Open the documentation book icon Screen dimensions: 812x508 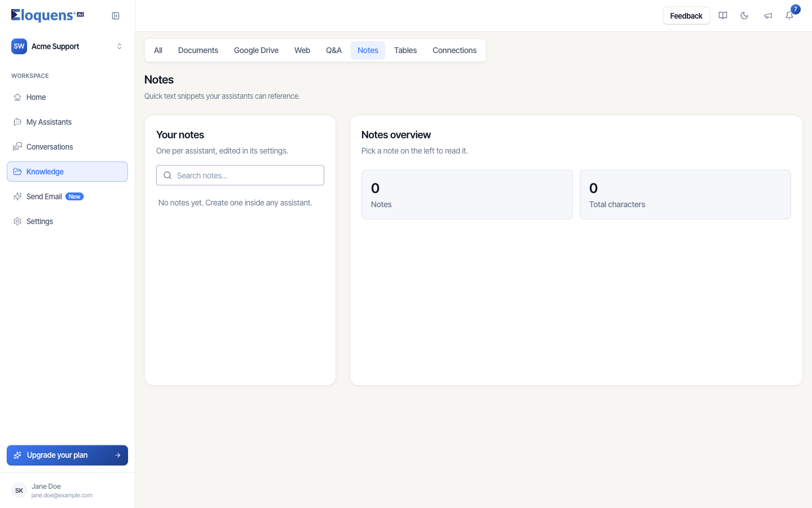(x=723, y=16)
